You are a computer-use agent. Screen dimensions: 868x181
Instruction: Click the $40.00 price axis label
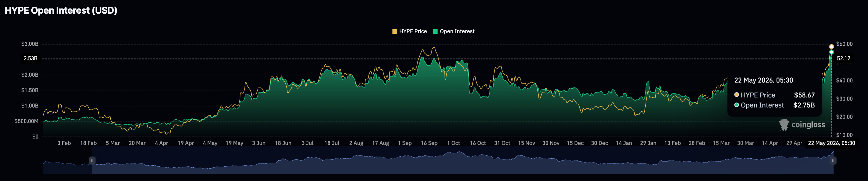[844, 80]
